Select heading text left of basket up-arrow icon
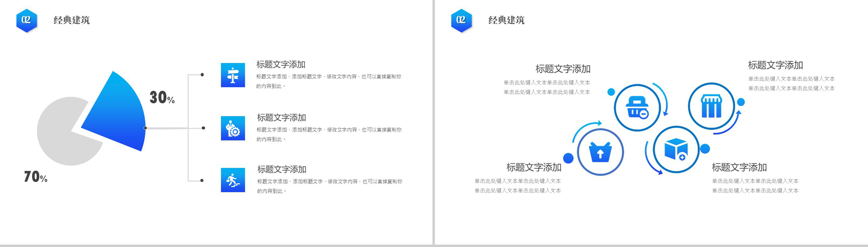Viewport: 868px width, 247px height. (533, 167)
